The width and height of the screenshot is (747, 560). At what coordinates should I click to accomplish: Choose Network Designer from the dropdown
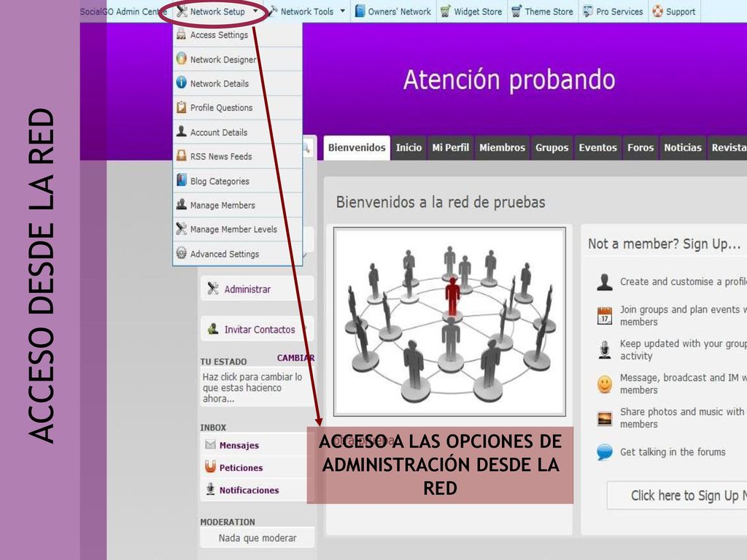(238, 59)
